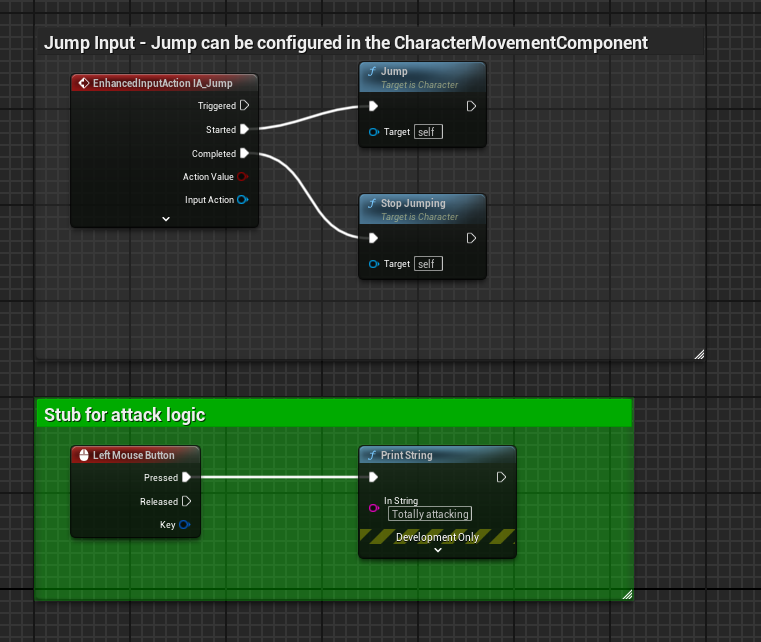Select the Left Mouse Button node title
The height and width of the screenshot is (642, 761).
pyautogui.click(x=133, y=455)
